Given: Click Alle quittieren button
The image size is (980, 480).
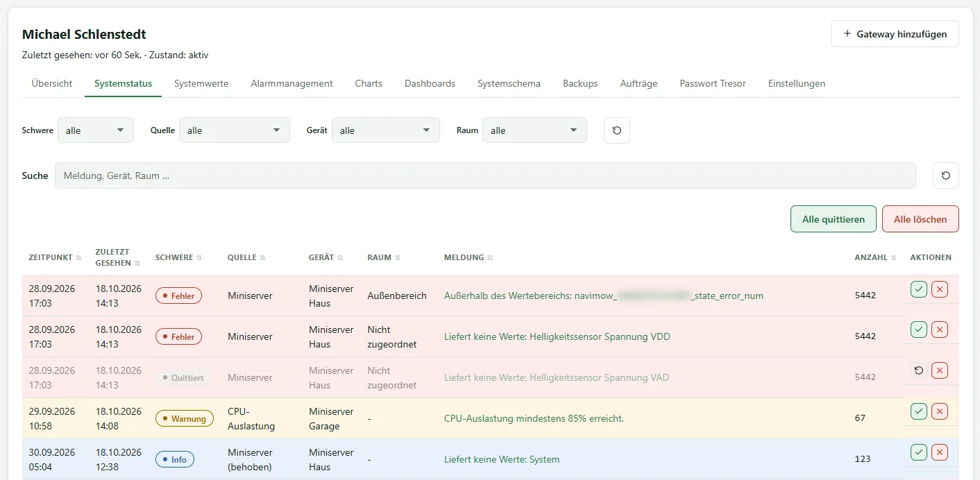Looking at the screenshot, I should (834, 219).
